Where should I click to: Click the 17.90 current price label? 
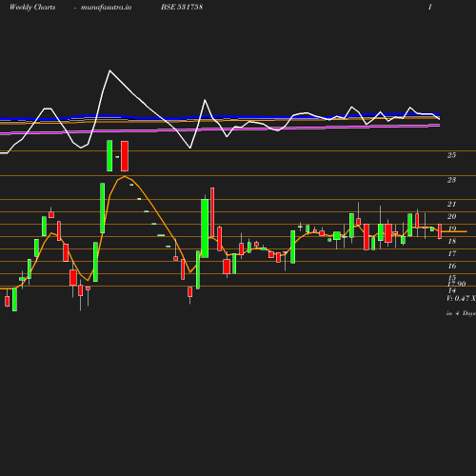(x=457, y=284)
